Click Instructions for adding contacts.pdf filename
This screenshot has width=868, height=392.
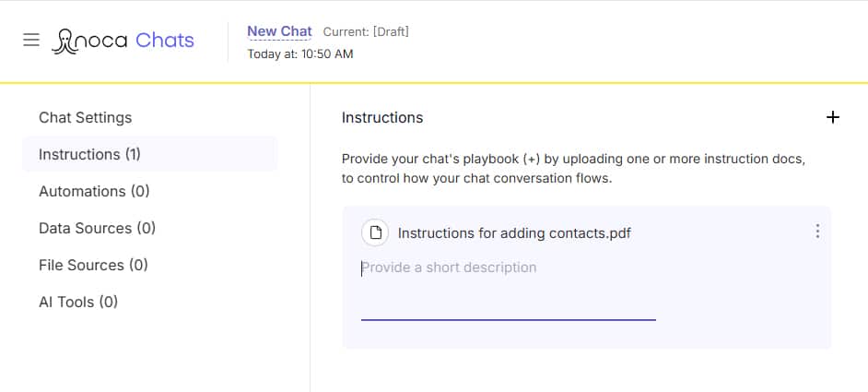point(514,233)
